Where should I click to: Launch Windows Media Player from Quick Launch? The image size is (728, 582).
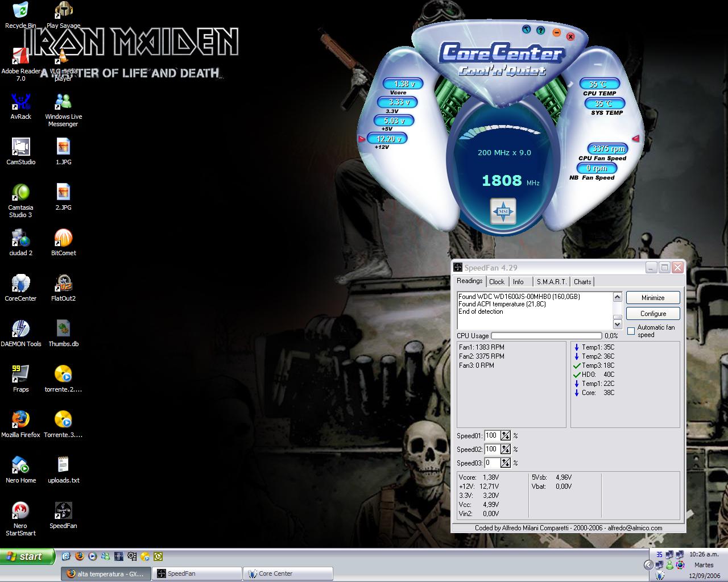92,556
